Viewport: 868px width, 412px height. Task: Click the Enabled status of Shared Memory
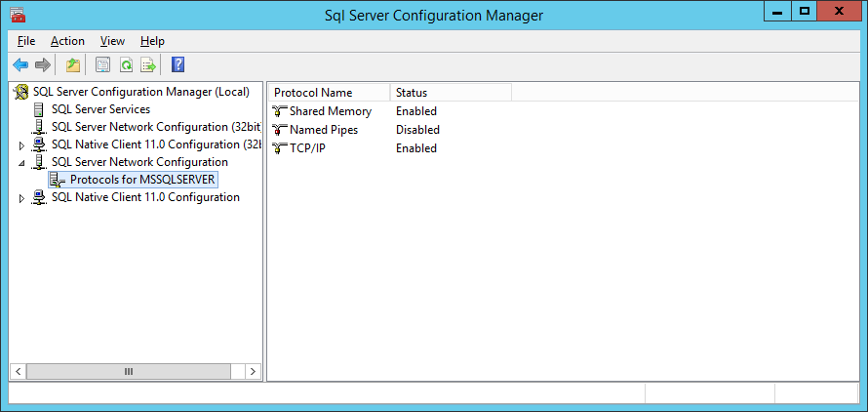416,111
